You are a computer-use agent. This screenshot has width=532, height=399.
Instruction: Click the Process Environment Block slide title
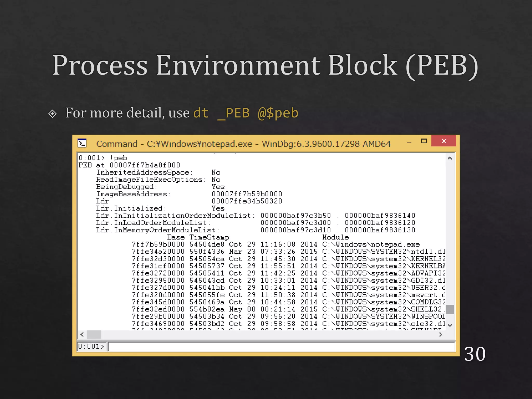[265, 65]
